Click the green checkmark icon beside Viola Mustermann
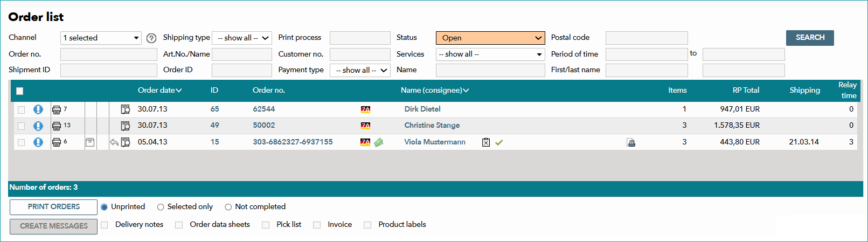The image size is (868, 242). pos(499,142)
